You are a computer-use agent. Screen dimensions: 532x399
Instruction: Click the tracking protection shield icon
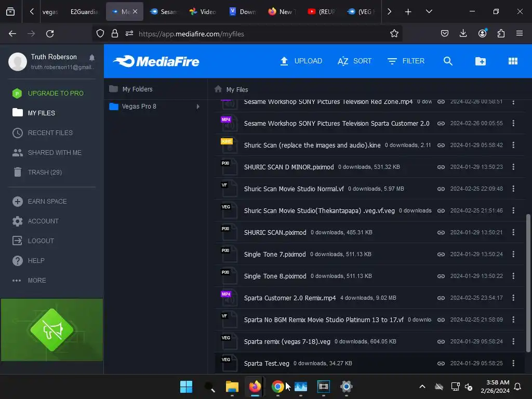pos(100,34)
